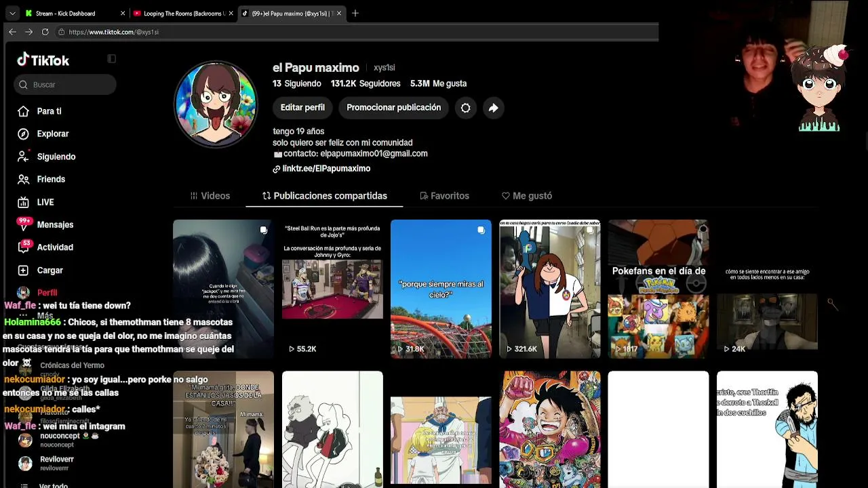Share the profile with the arrow icon
This screenshot has height=488, width=868.
point(493,108)
